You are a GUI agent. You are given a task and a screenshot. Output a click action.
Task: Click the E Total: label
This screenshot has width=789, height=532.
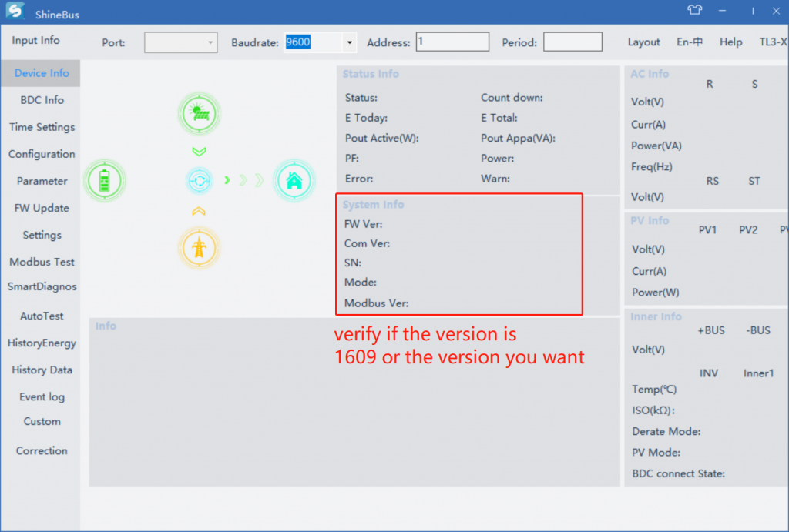499,118
